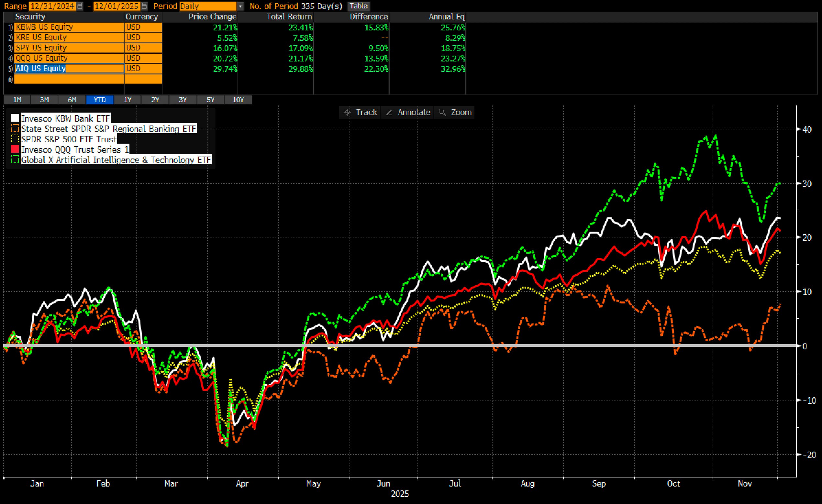Screen dimensions: 822x504
Task: Click the empty security row 6 field
Action: (69, 79)
